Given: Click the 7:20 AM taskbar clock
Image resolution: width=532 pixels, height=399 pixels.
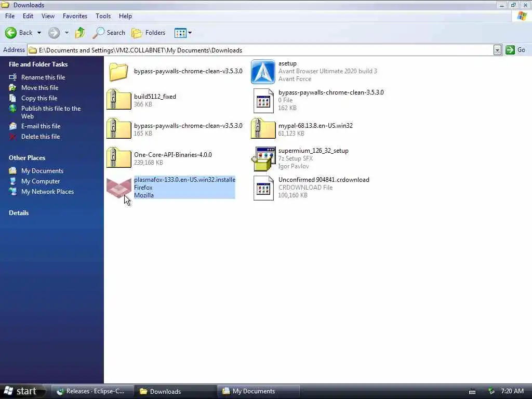Looking at the screenshot, I should (x=512, y=391).
